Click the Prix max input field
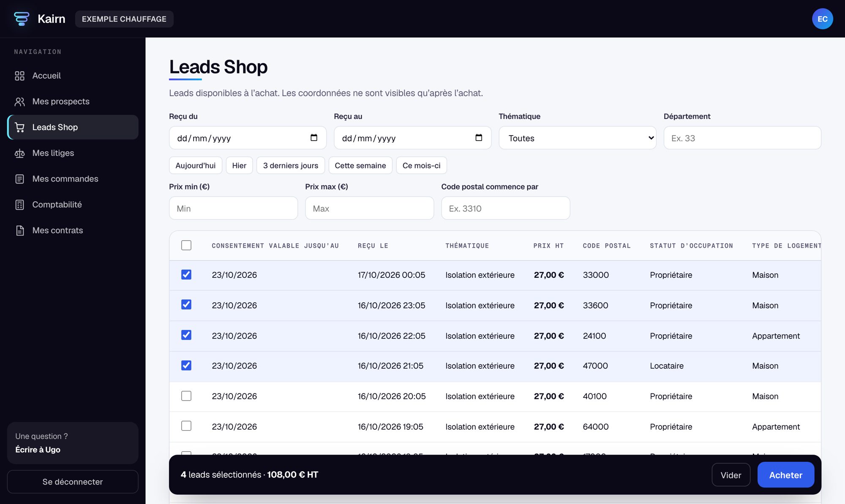The image size is (845, 504). pos(369,208)
